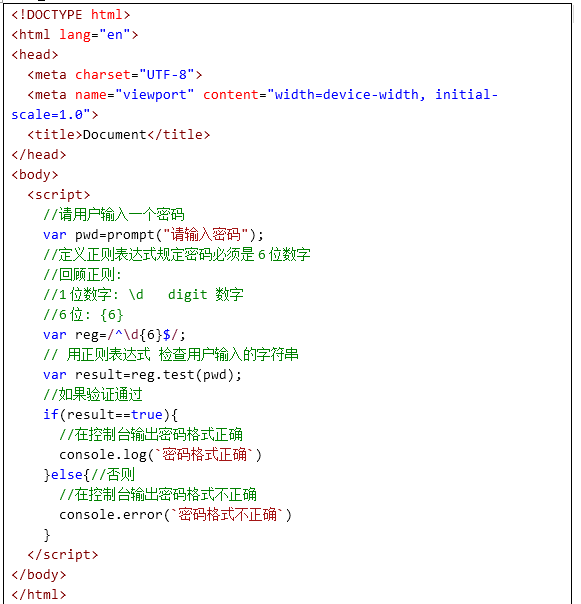
Task: Click the closing </script> tag
Action: click(x=63, y=555)
